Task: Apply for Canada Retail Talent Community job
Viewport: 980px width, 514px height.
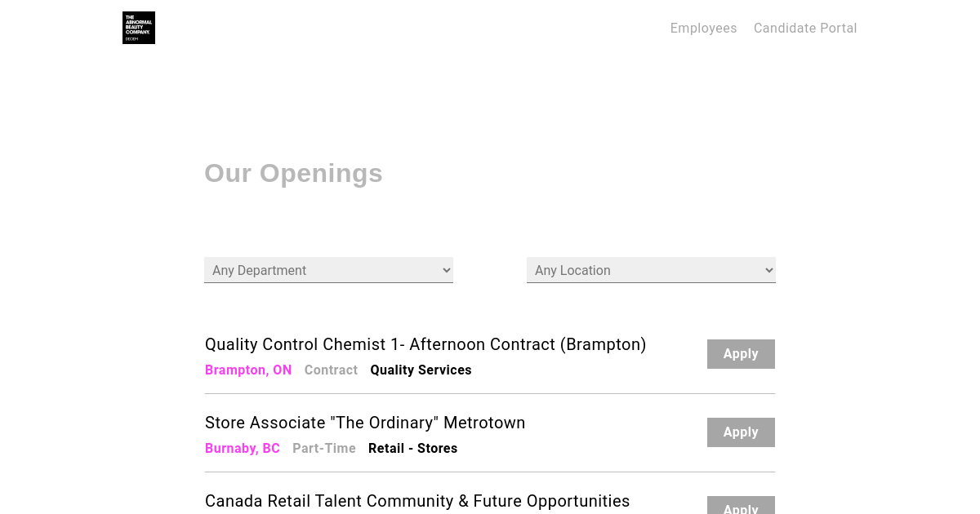Action: [741, 506]
